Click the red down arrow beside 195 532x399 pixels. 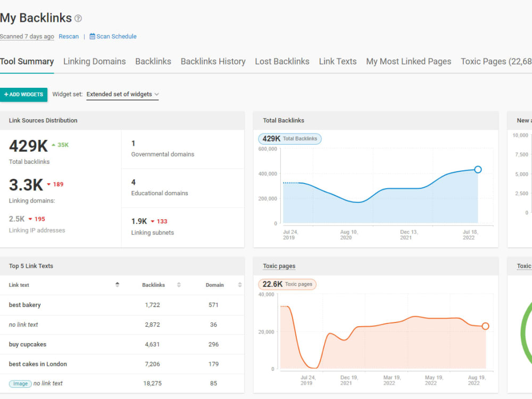(30, 219)
